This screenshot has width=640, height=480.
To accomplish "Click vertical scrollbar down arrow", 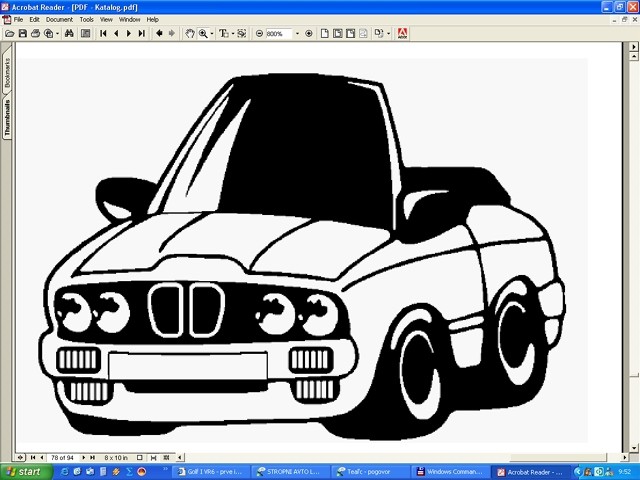I will point(634,448).
